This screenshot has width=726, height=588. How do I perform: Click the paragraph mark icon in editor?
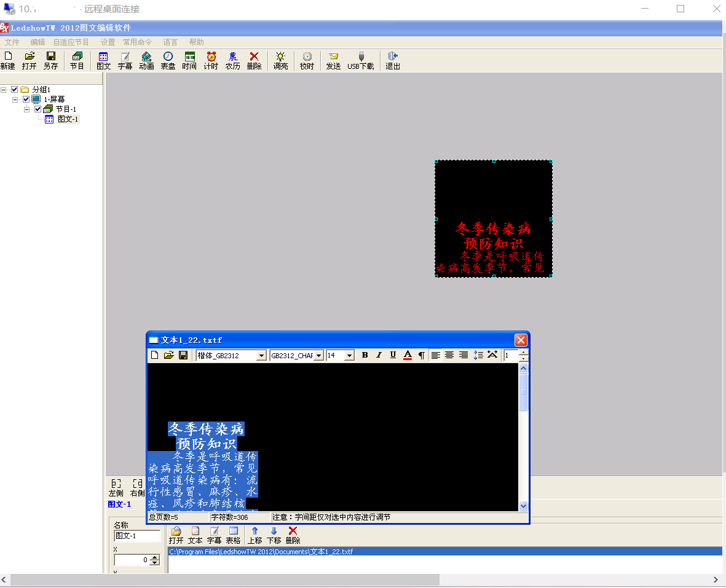421,355
